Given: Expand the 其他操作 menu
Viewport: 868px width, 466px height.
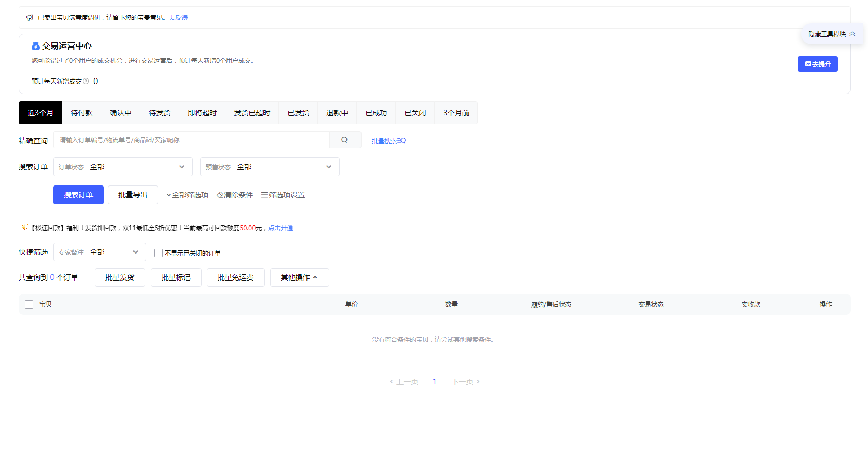Looking at the screenshot, I should [300, 277].
